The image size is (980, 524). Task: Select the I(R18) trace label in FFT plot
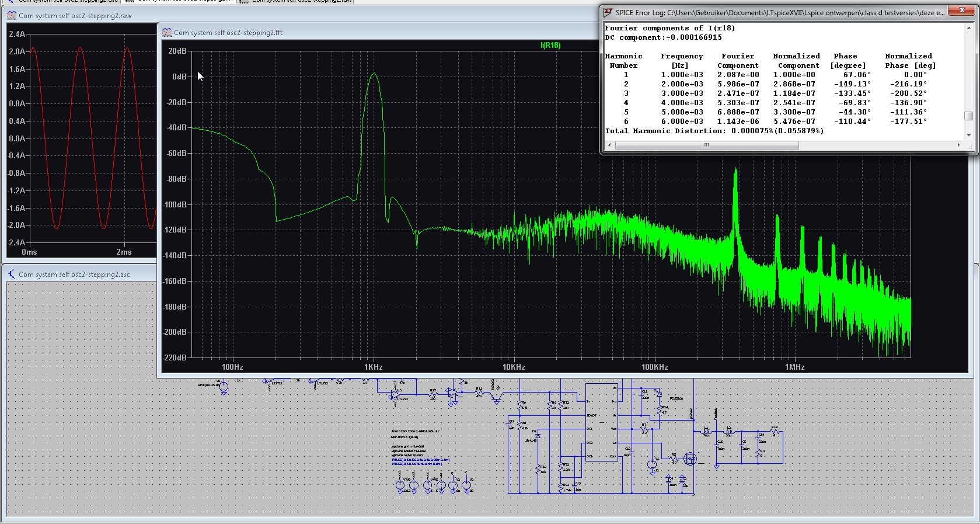pos(550,46)
